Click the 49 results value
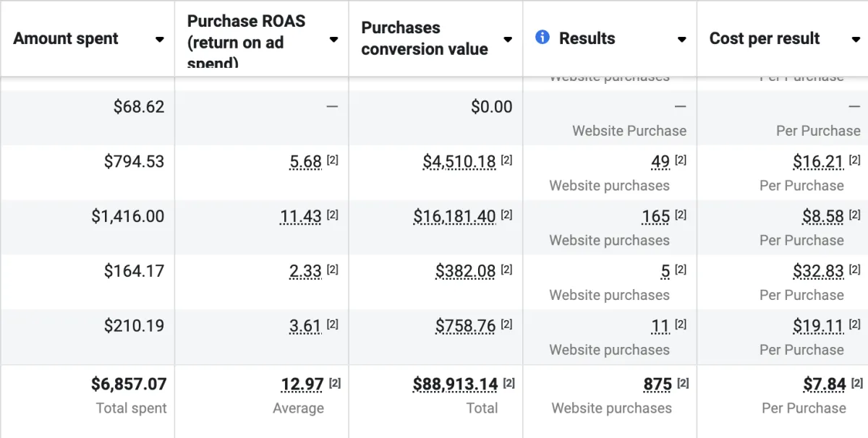 pyautogui.click(x=660, y=162)
